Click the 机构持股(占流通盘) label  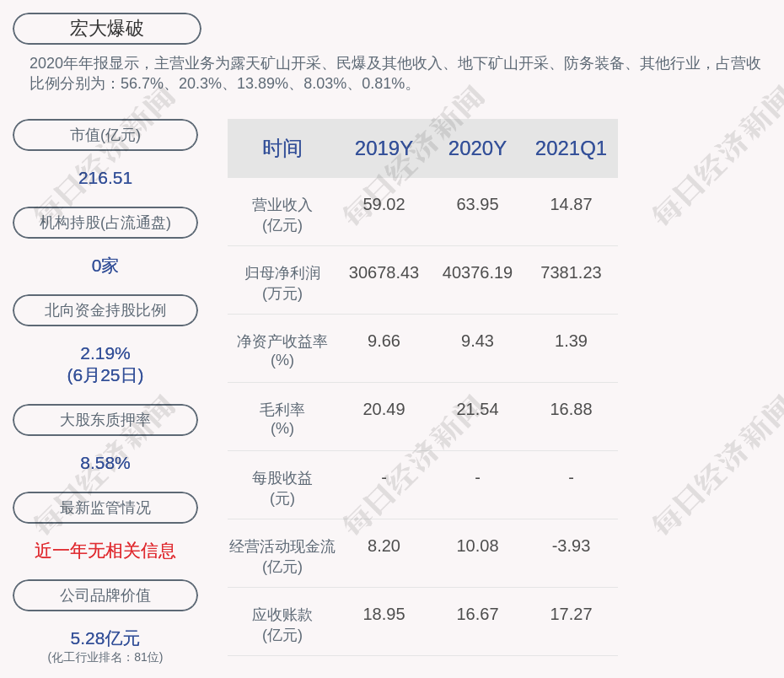point(105,223)
